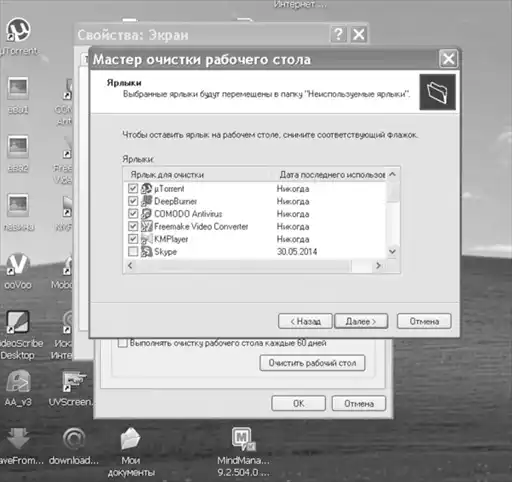Click the horizontal scroll right arrow
512x482 pixels.
coord(378,266)
